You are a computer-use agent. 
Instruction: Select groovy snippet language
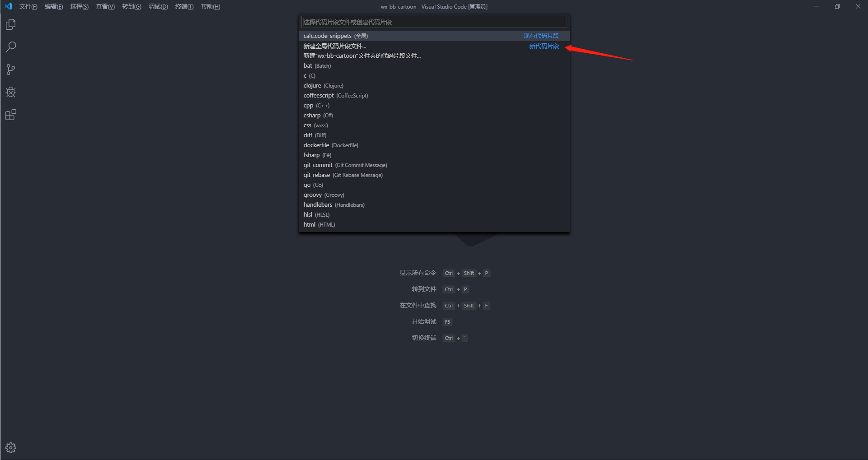pos(434,195)
